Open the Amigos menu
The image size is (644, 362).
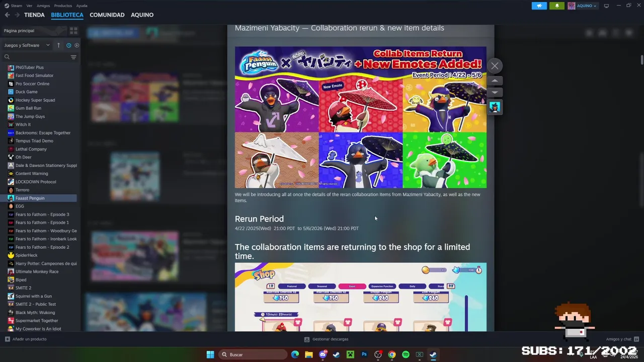(43, 6)
